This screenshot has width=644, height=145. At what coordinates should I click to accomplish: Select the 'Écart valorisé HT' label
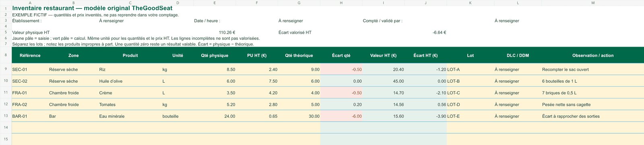[x=295, y=33]
